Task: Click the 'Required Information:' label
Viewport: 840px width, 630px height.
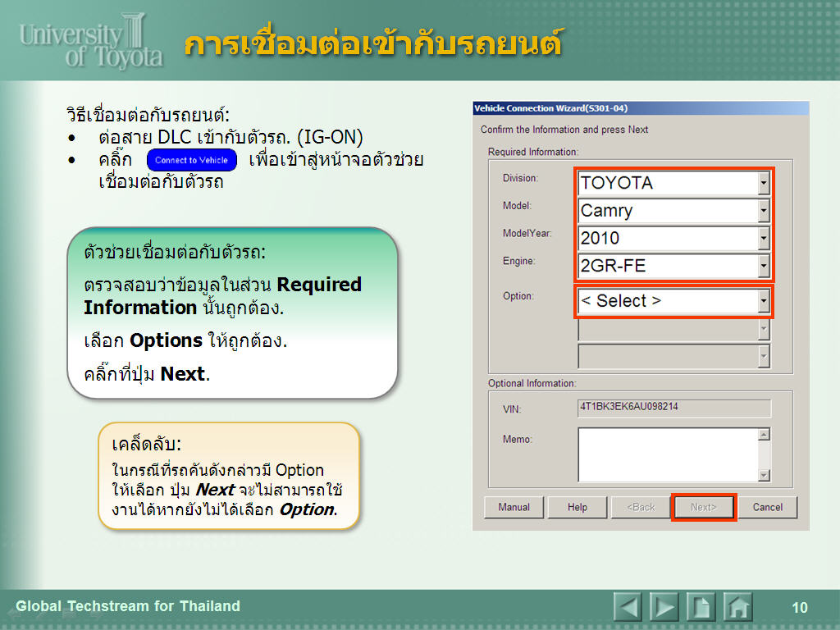Action: point(533,152)
